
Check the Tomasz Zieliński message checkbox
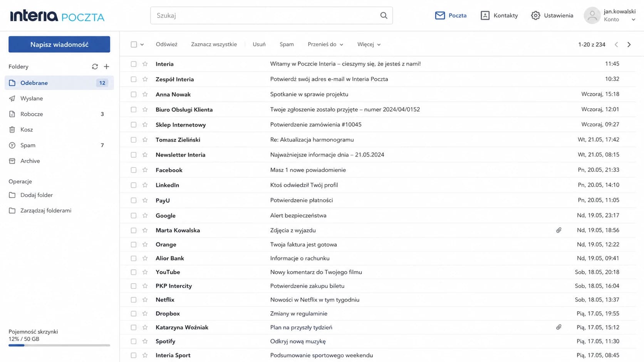click(134, 140)
